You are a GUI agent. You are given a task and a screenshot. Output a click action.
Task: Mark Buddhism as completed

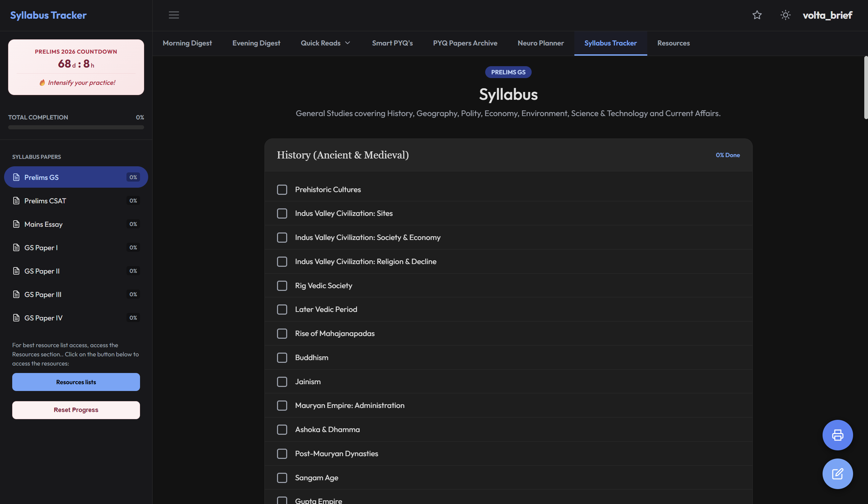tap(282, 357)
